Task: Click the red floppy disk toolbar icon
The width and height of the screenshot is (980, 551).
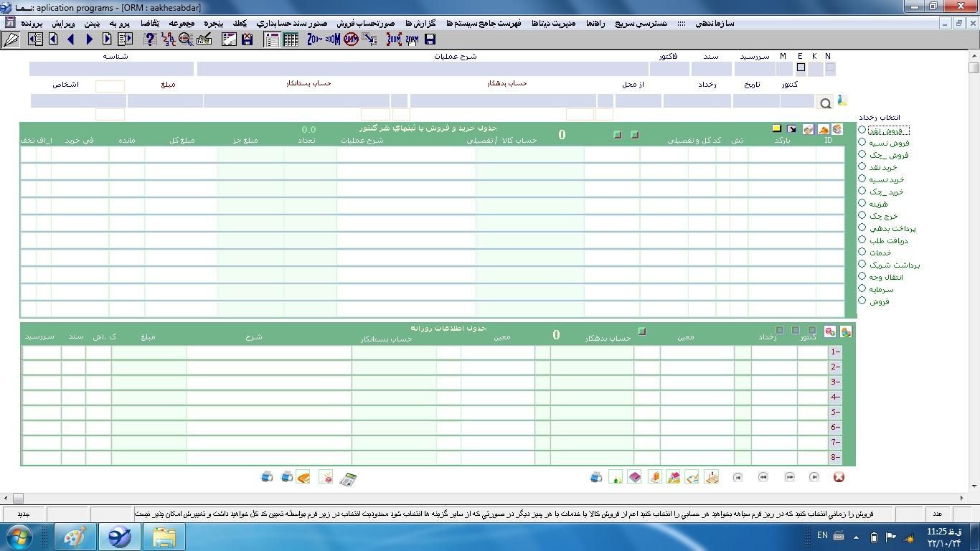Action: tap(248, 39)
